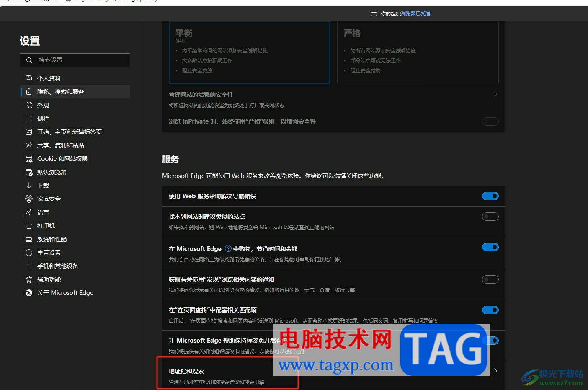Open 地址栏和搜索 settings entry
The width and height of the screenshot is (588, 390).
[x=334, y=376]
